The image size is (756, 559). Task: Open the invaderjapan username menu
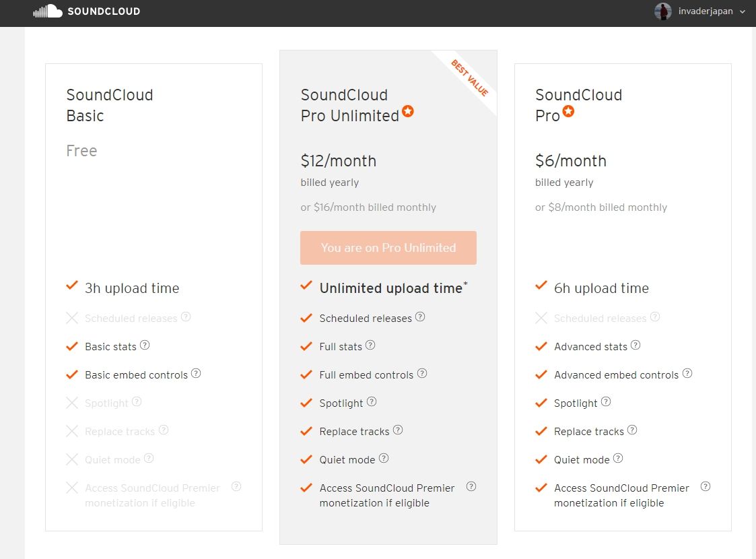(x=706, y=11)
